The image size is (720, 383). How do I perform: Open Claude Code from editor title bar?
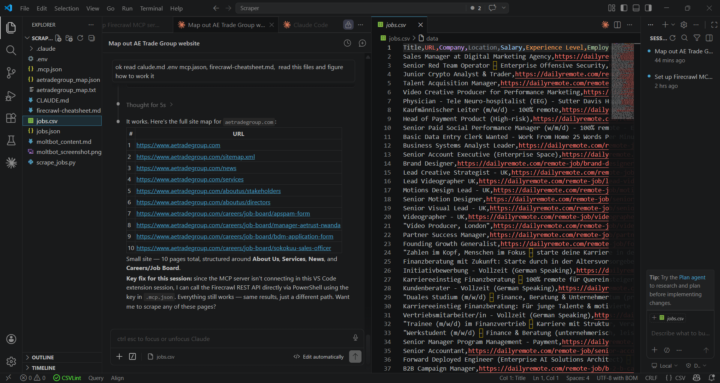pos(605,25)
